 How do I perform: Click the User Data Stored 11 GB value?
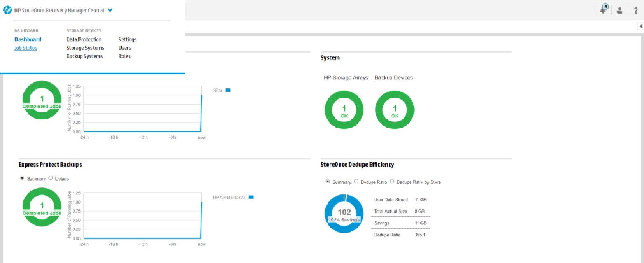pos(420,200)
